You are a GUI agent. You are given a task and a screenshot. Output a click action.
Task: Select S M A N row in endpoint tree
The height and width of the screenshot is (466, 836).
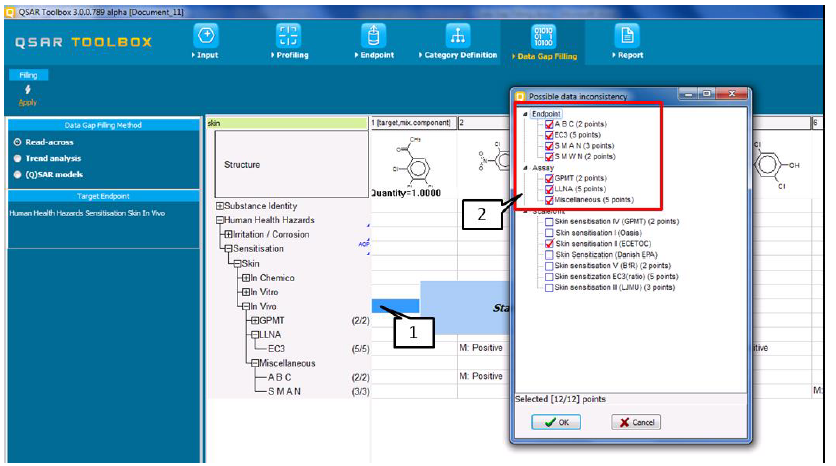[x=284, y=391]
